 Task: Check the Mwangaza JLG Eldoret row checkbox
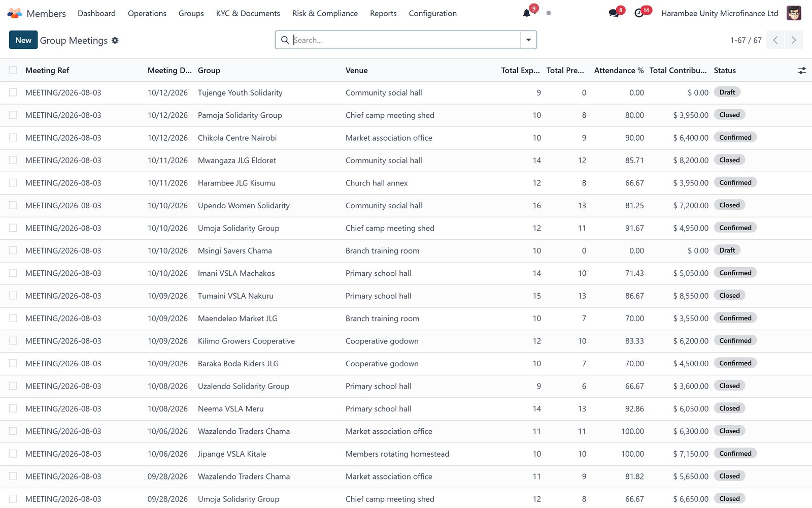coord(13,160)
